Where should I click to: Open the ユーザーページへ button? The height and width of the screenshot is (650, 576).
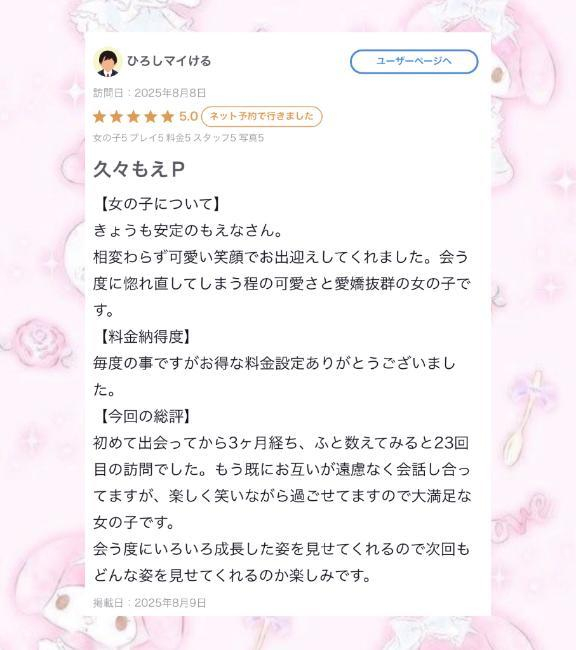pyautogui.click(x=414, y=61)
